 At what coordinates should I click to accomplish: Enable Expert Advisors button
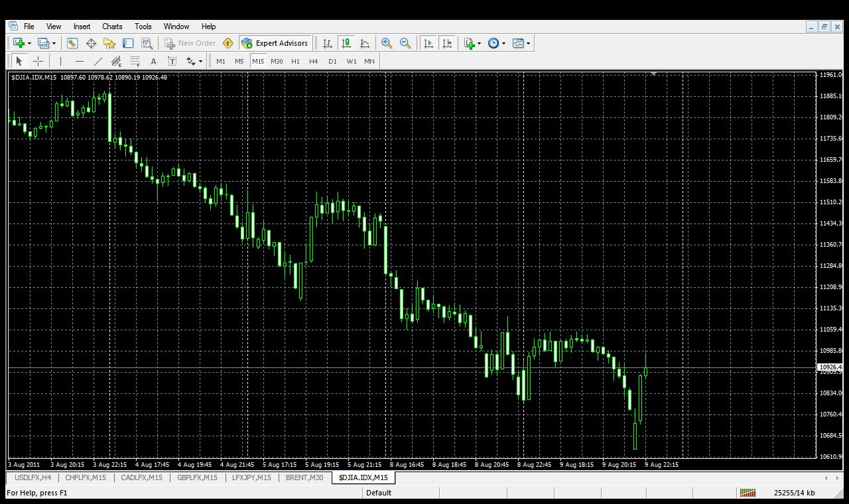[x=275, y=43]
